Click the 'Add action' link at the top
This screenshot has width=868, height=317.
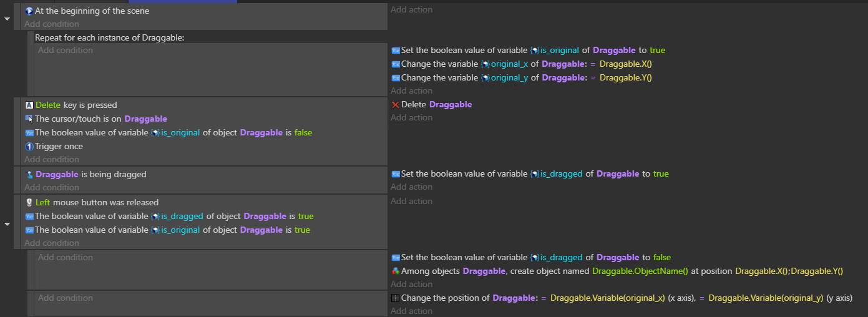(x=411, y=9)
